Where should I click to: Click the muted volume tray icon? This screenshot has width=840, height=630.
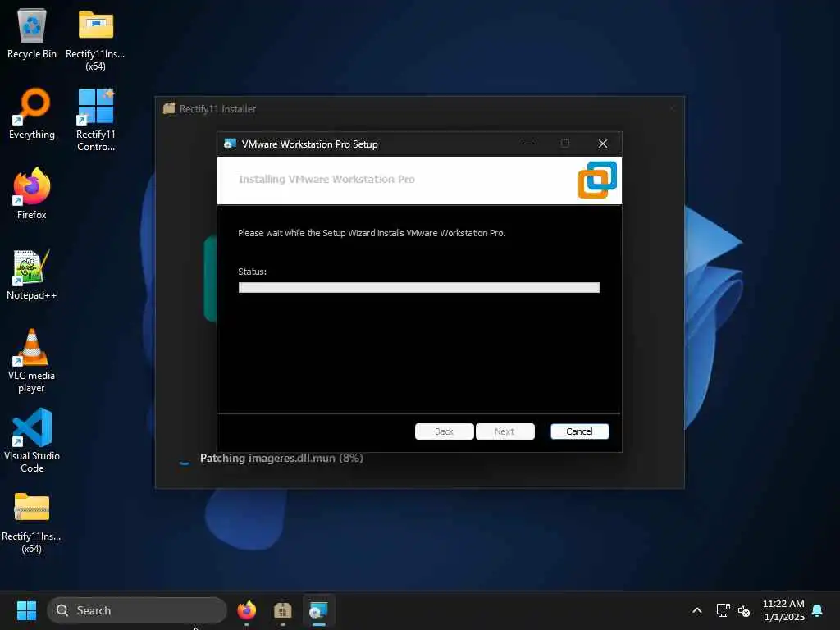coord(743,610)
